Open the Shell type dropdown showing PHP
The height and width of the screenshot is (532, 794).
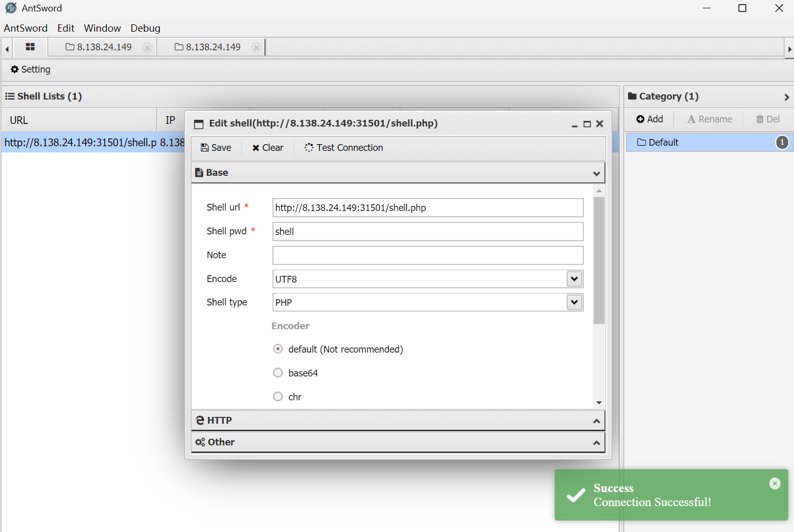click(574, 302)
